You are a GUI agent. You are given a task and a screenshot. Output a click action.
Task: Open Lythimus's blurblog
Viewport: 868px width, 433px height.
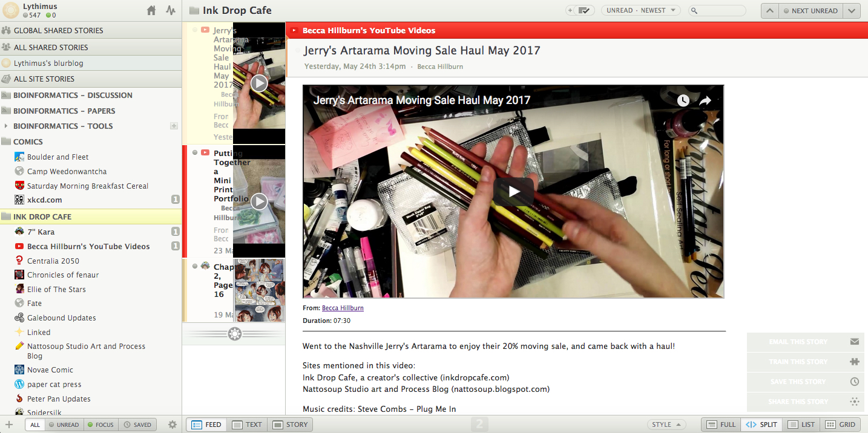tap(91, 63)
